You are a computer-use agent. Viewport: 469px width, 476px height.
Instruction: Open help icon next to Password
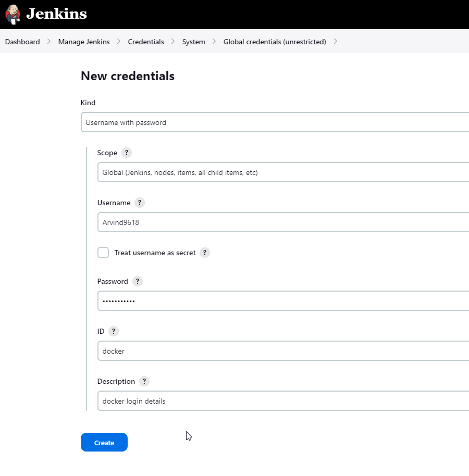[138, 281]
